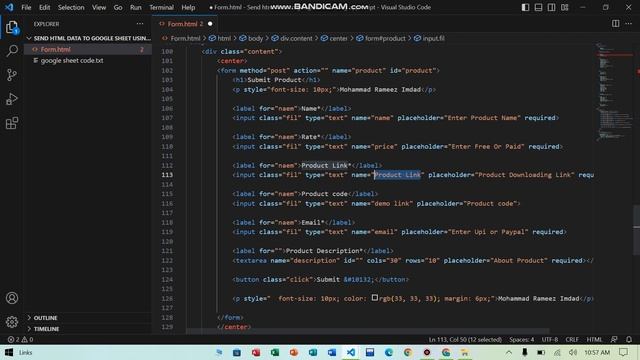Click the VS Code logo in title bar
640x360 pixels.
coord(9,7)
